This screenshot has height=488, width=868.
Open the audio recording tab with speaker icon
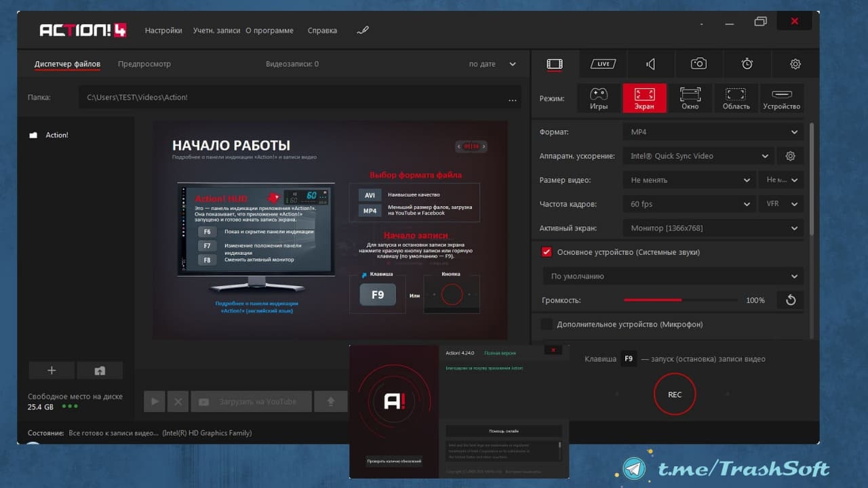pos(650,64)
